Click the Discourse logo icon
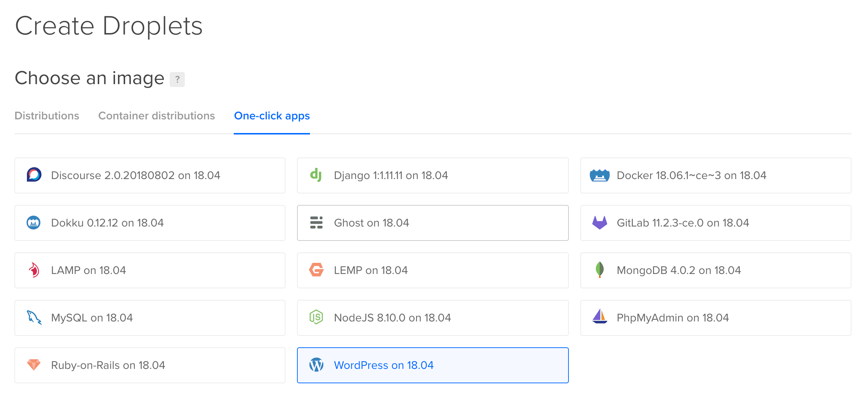 pos(34,175)
